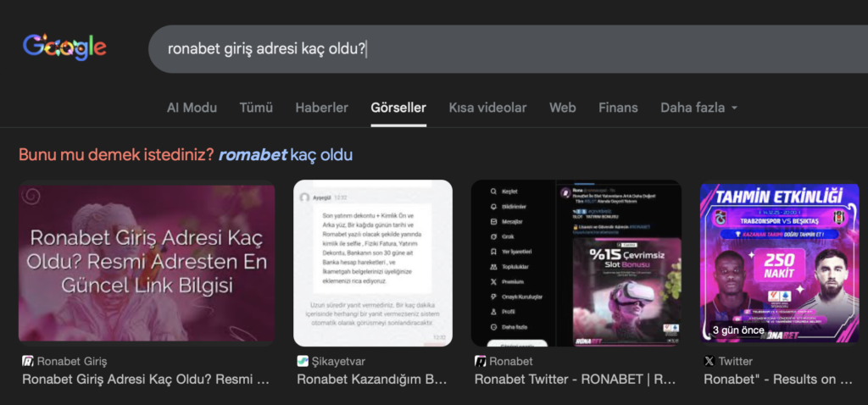Click the Ronabet Giriş source favicon
Image resolution: width=868 pixels, height=405 pixels.
click(27, 361)
